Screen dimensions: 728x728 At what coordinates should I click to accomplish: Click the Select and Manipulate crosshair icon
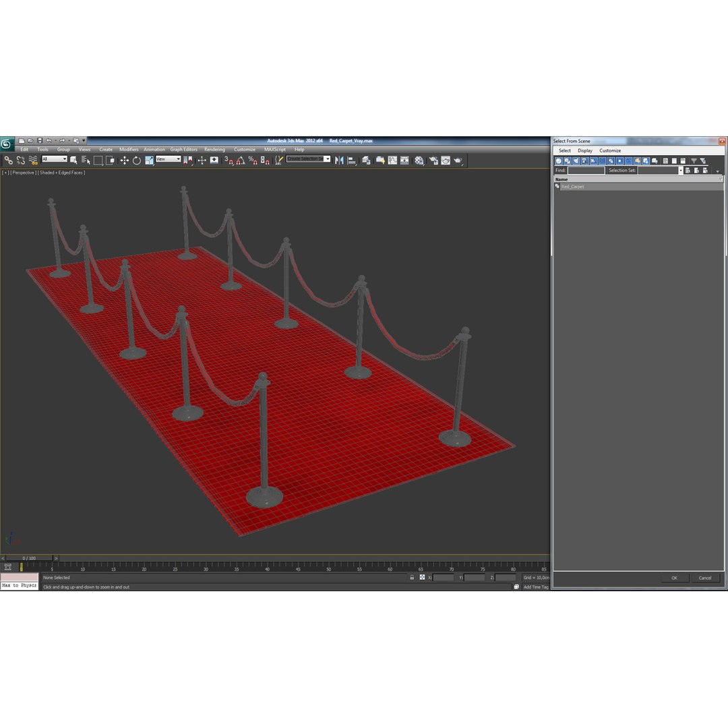[202, 160]
